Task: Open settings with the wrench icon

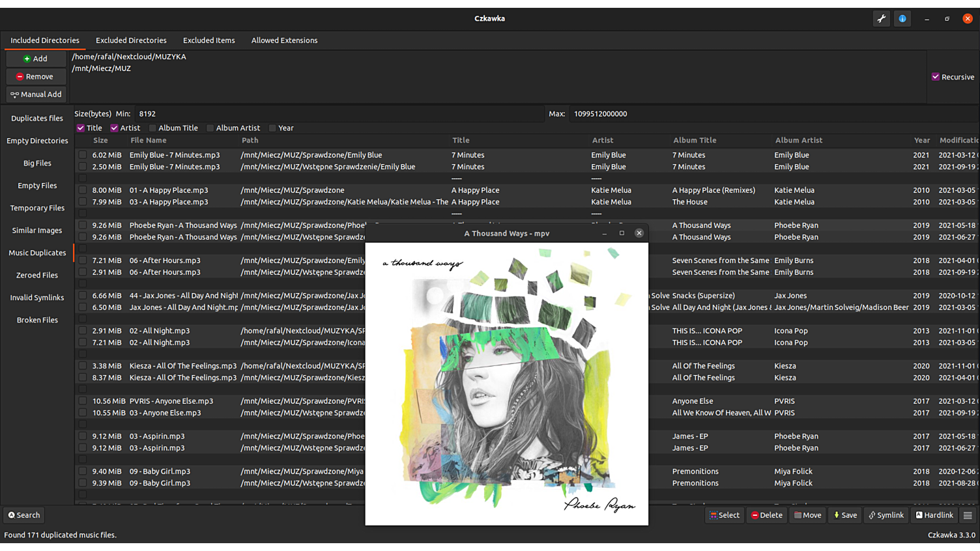Action: coord(882,19)
